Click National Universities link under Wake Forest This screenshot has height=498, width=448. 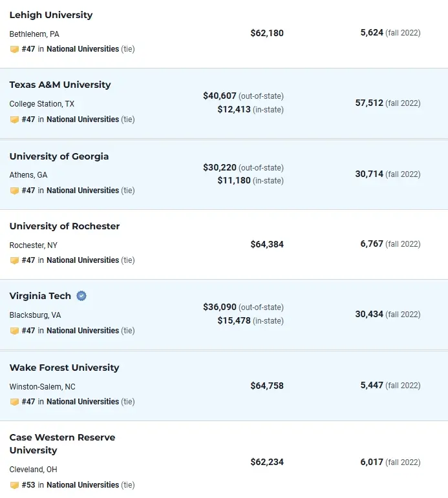click(83, 402)
